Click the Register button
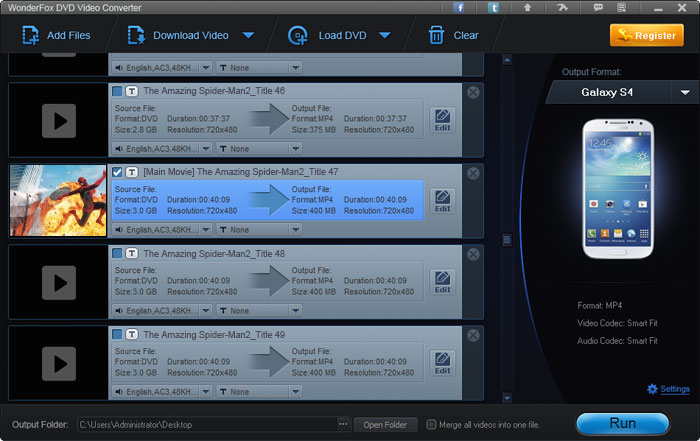This screenshot has height=441, width=700. [x=647, y=35]
